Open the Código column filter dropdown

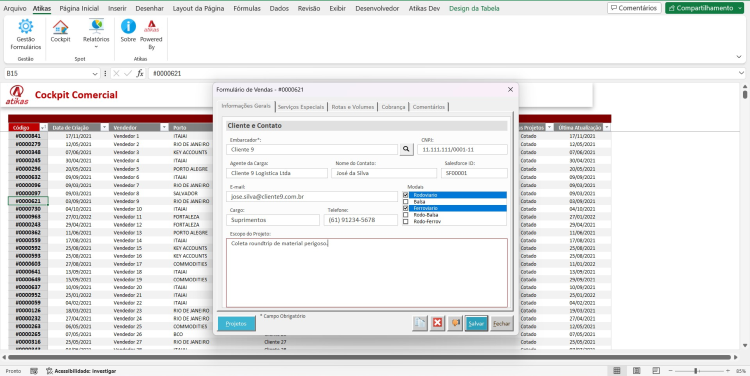[x=43, y=127]
